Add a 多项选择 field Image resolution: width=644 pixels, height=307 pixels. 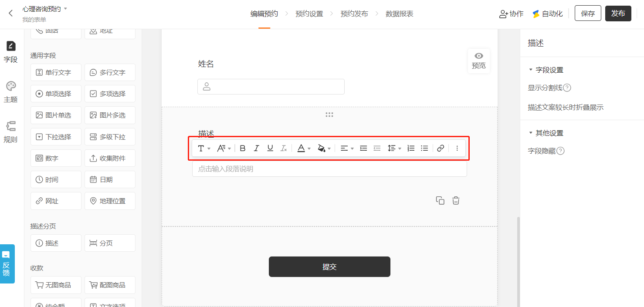point(110,94)
